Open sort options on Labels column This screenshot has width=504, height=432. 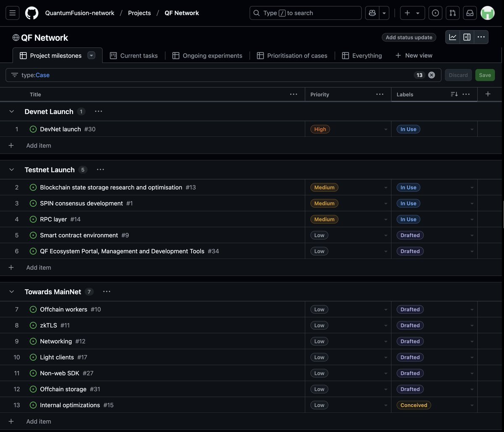coord(454,94)
